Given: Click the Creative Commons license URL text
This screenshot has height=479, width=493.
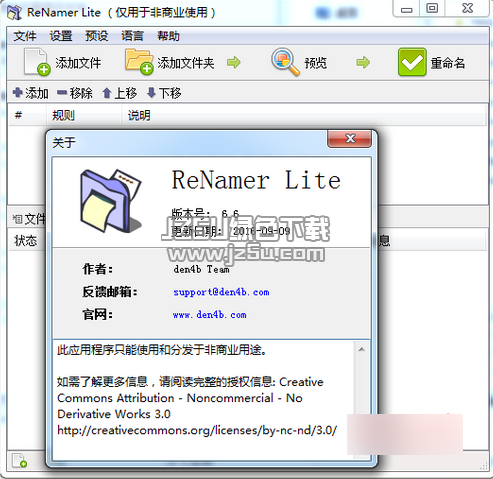Looking at the screenshot, I should click(x=197, y=430).
